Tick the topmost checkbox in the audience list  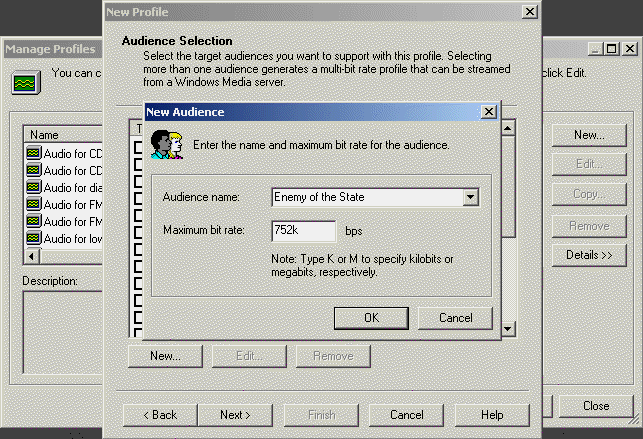click(x=139, y=147)
